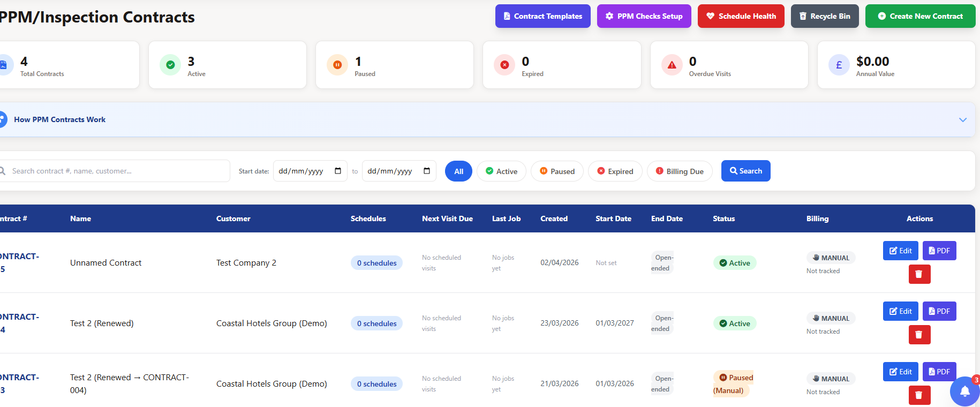Click start date 01/03/2027

coord(615,323)
